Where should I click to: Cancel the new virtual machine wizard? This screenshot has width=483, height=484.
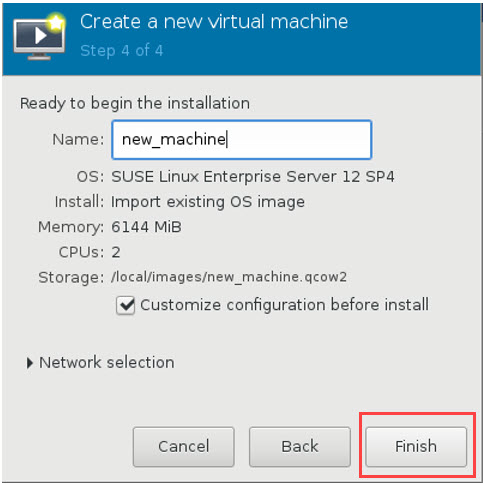pos(184,446)
